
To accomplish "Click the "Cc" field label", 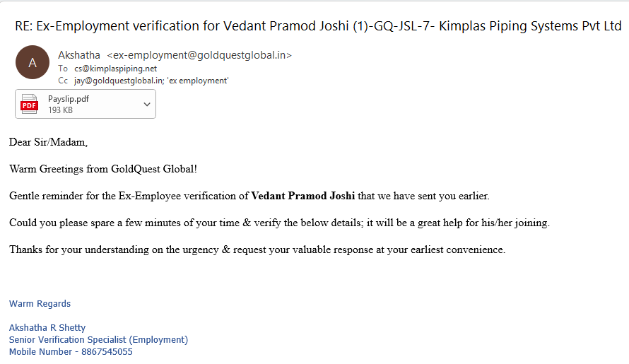I will click(63, 81).
